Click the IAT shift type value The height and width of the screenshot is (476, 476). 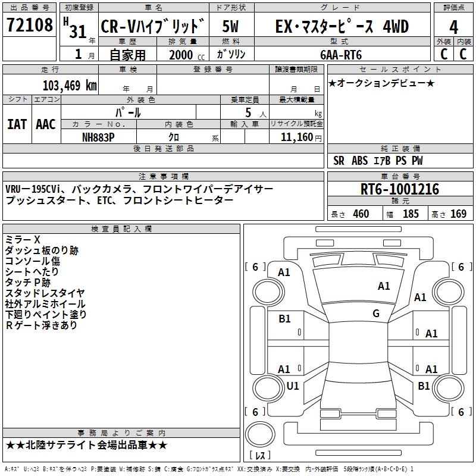(17, 124)
